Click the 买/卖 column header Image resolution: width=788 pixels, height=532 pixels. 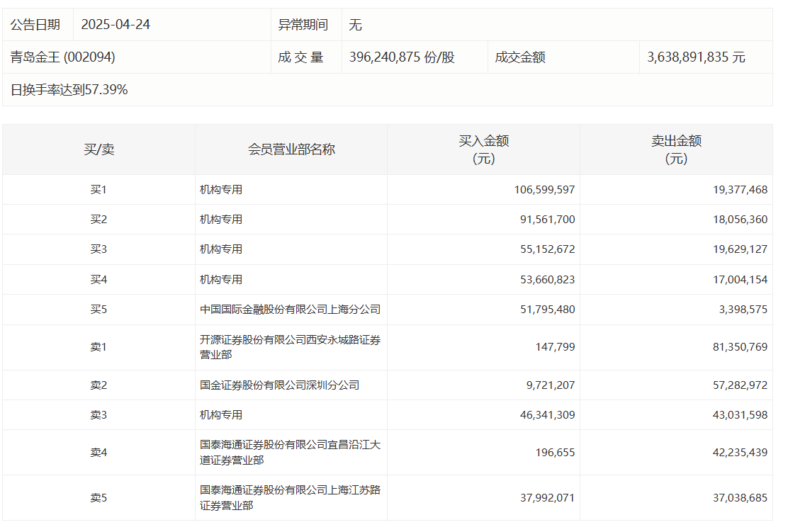pyautogui.click(x=99, y=149)
